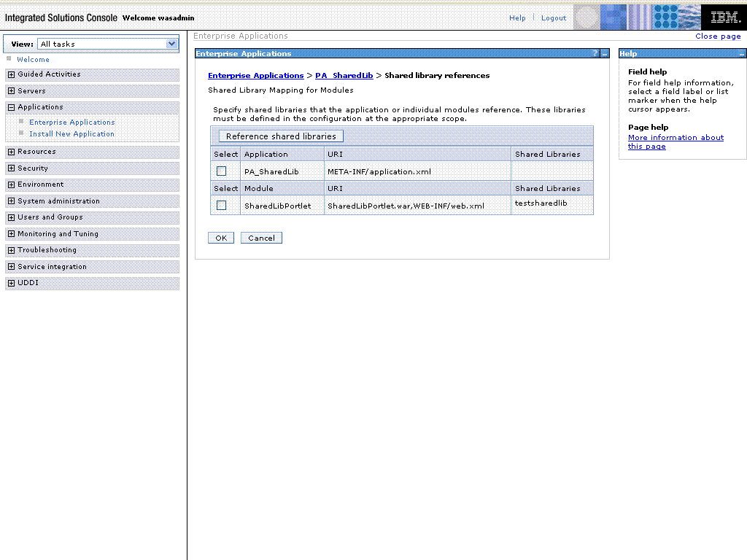Viewport: 747px width, 560px height.
Task: Expand the Servers tree node
Action: [12, 91]
